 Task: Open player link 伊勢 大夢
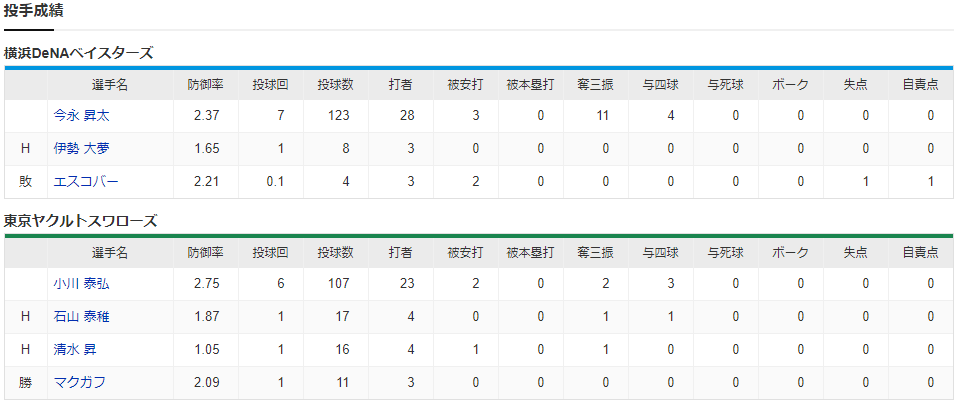[82, 148]
